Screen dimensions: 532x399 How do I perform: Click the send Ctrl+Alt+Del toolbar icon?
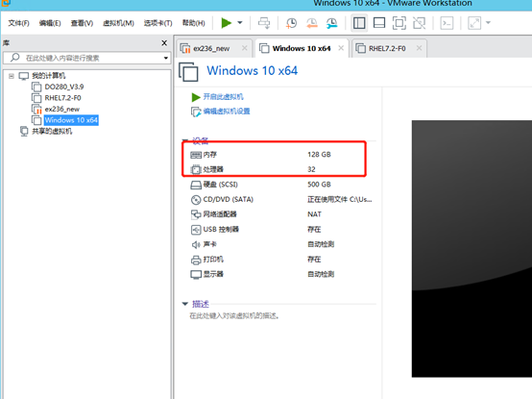[264, 23]
